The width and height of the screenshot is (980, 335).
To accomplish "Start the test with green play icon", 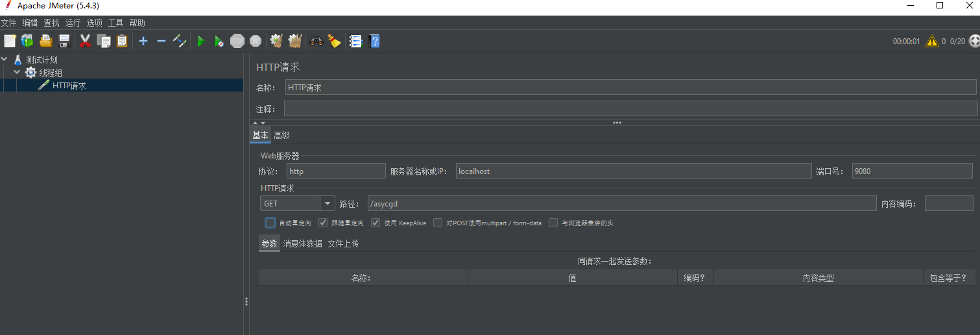I will pos(201,41).
